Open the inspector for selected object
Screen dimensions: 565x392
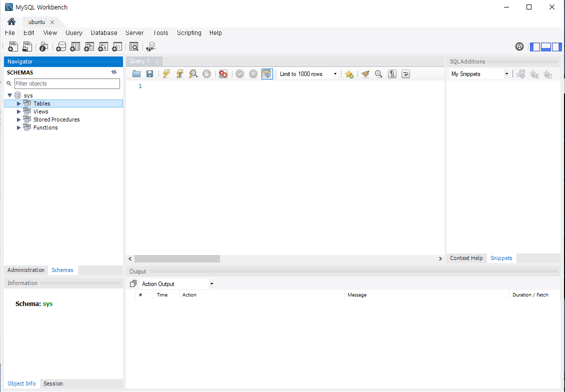[x=43, y=46]
